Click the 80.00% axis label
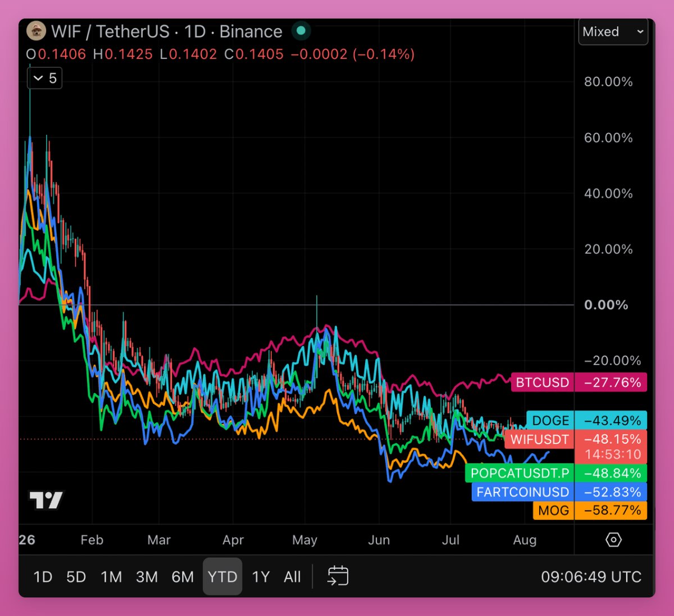 tap(608, 82)
